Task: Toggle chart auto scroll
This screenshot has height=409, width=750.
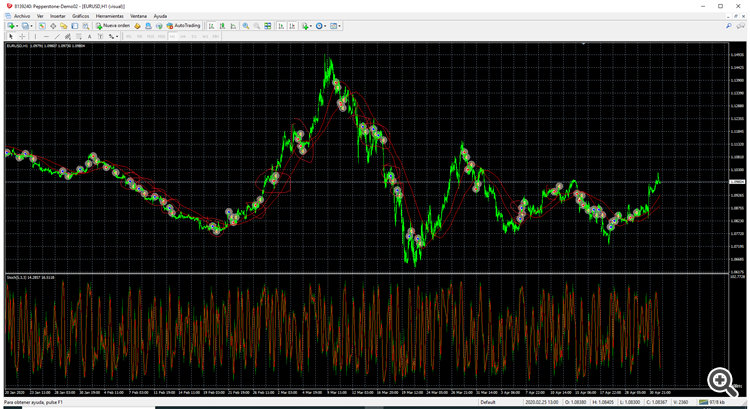Action: 281,26
